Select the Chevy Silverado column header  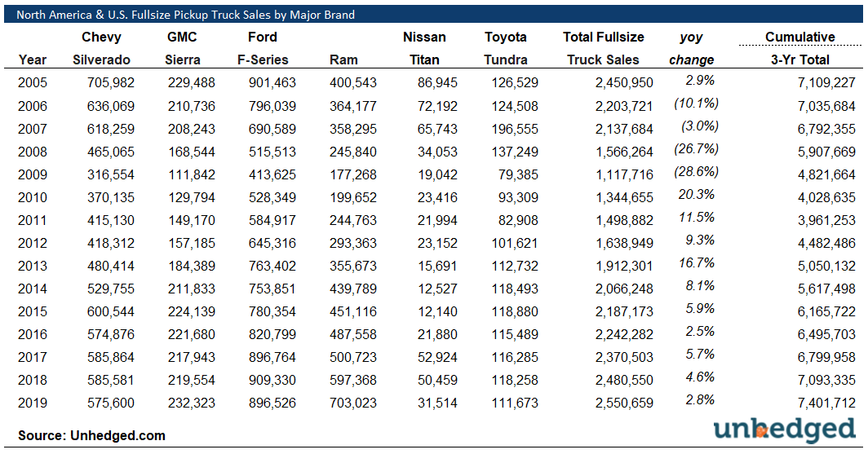101,48
